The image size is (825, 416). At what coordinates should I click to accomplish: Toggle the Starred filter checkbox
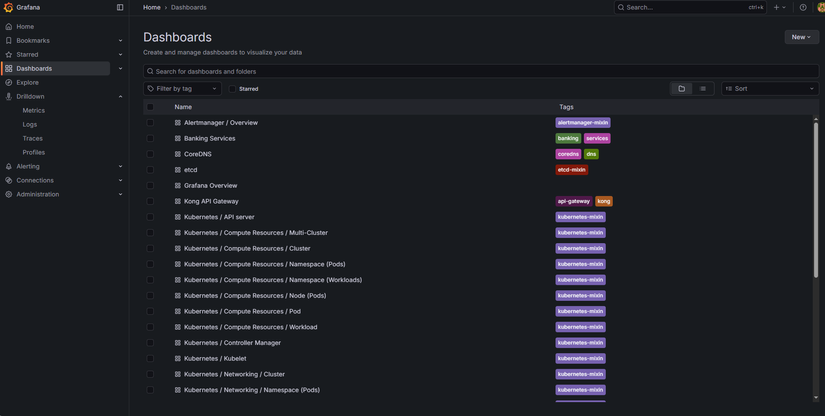[x=232, y=89]
